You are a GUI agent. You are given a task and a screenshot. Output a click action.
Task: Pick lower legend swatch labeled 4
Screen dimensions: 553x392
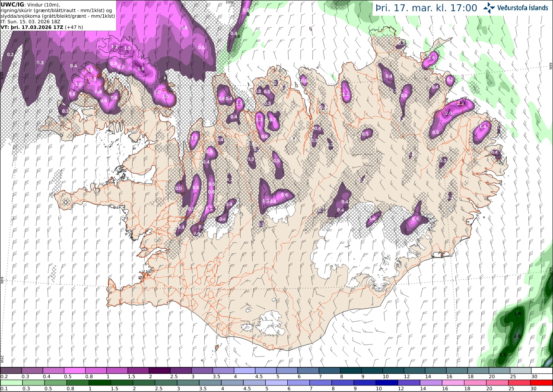pos(232,383)
